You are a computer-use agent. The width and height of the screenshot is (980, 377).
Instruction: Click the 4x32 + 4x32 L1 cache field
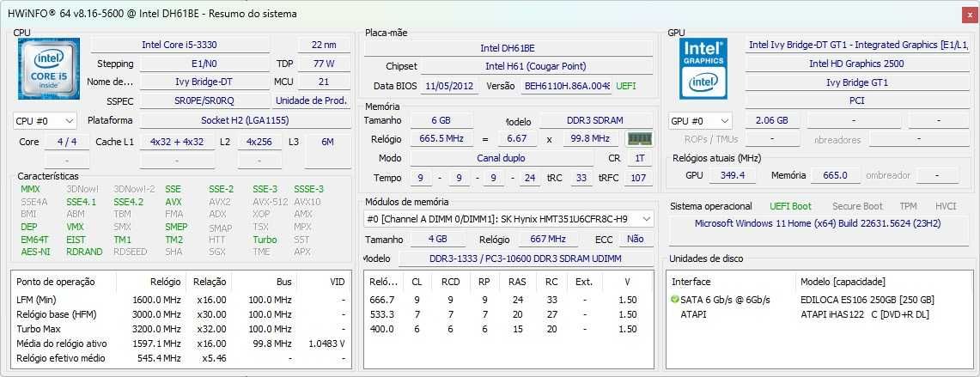tap(178, 142)
